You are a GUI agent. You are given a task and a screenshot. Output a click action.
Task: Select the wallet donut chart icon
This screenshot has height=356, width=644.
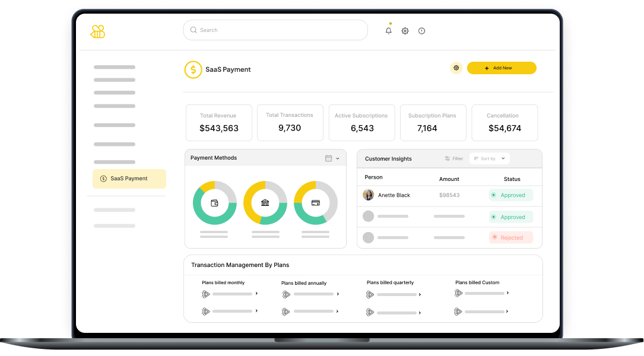point(215,203)
